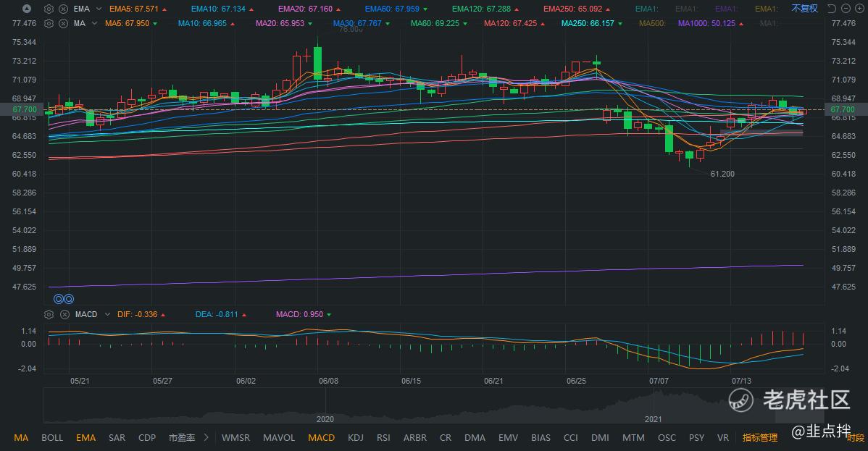Expand the MACD indicator dropdown arrow

(107, 314)
